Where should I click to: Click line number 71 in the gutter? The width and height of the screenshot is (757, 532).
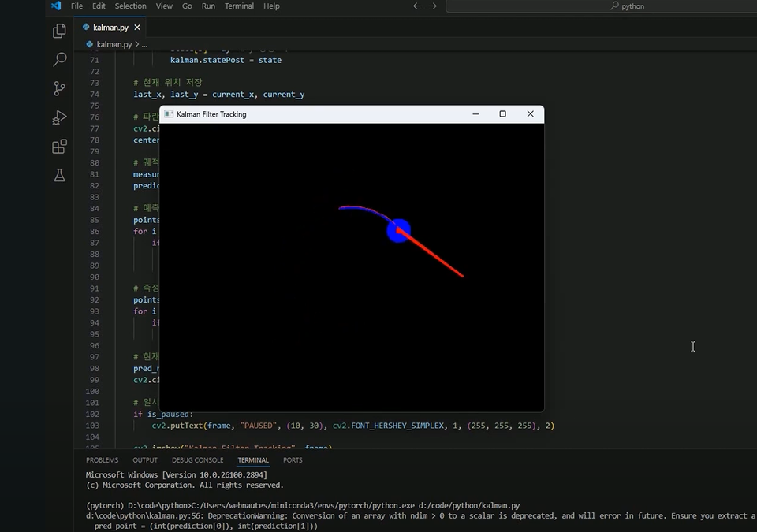tap(94, 60)
